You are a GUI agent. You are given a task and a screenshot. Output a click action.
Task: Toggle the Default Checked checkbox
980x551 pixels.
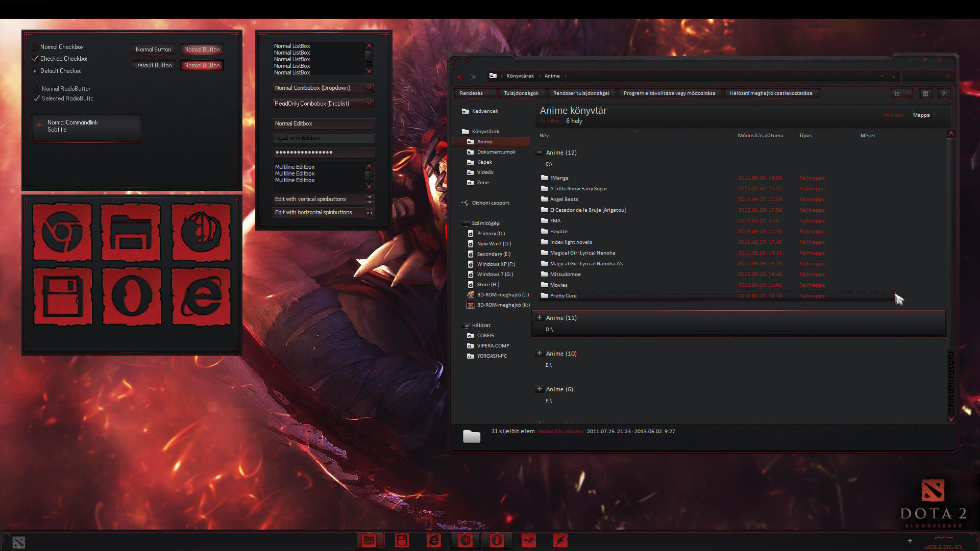(x=35, y=71)
